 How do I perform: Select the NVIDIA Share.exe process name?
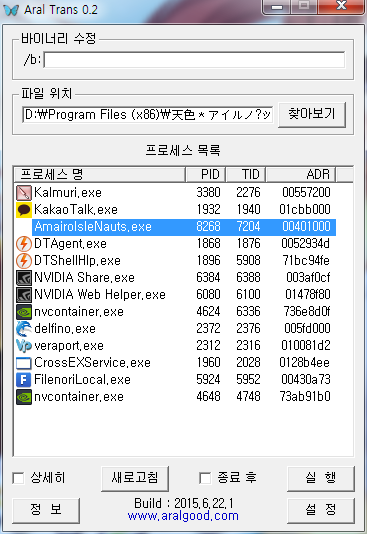tap(84, 278)
